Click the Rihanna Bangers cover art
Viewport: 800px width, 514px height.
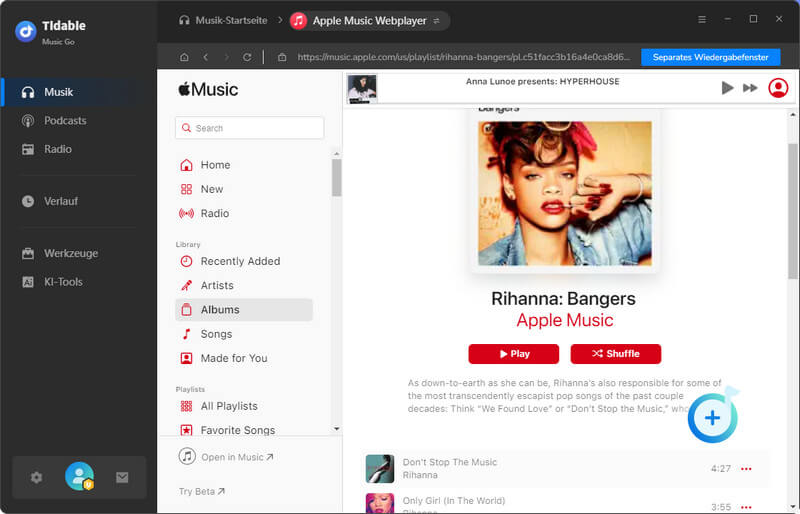pyautogui.click(x=564, y=193)
